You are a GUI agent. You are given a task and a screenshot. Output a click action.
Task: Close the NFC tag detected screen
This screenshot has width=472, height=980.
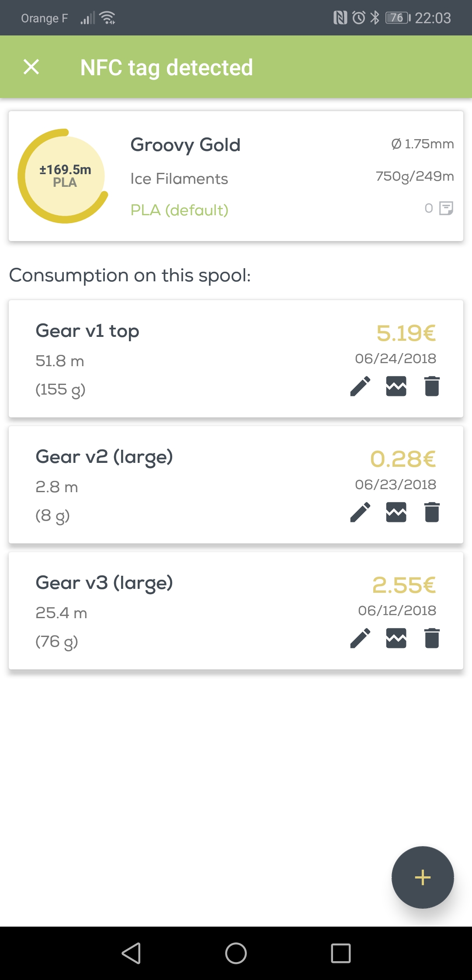pyautogui.click(x=31, y=67)
